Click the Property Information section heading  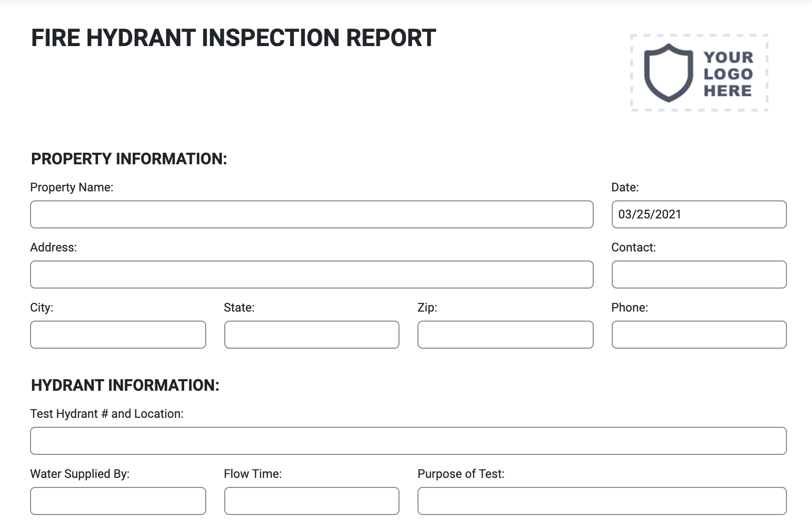click(129, 159)
